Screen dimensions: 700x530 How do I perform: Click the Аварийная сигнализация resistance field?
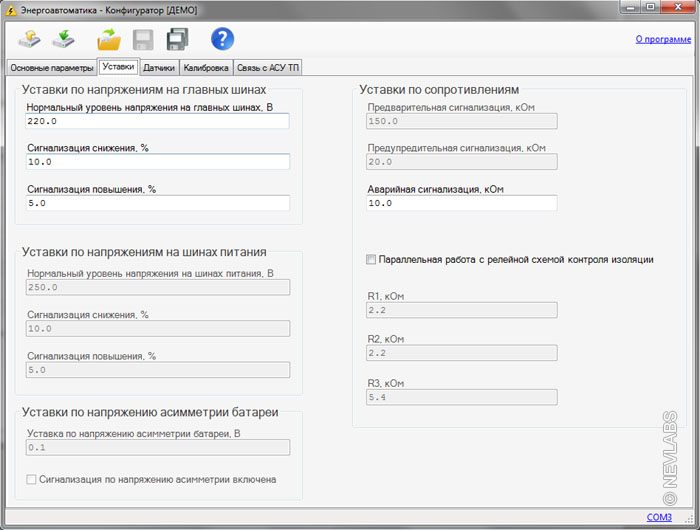coord(461,203)
